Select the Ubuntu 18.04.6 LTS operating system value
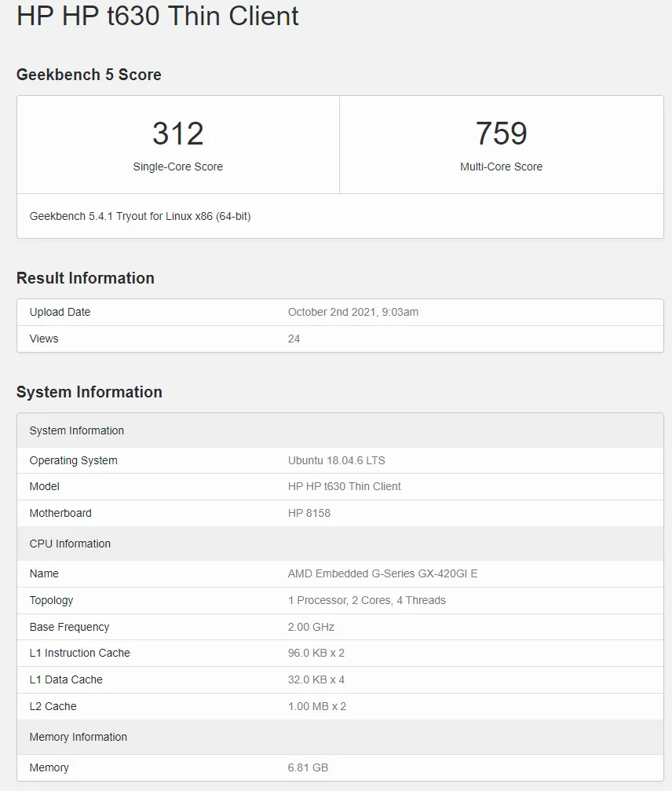 click(336, 460)
